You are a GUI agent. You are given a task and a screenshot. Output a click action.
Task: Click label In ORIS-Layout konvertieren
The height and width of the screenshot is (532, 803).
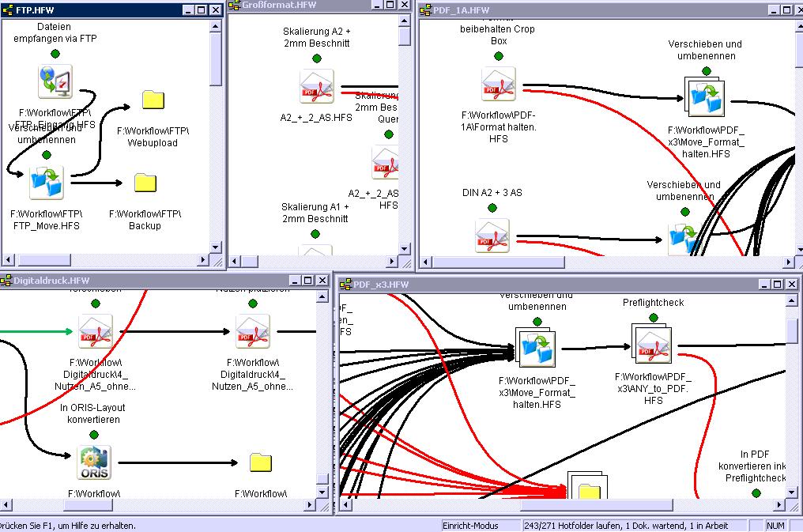coord(93,413)
